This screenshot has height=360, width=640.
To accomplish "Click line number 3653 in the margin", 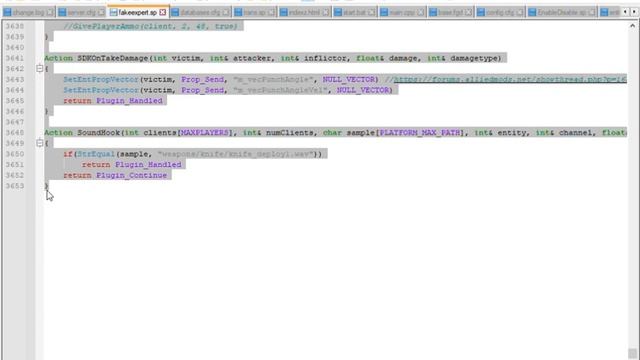I will point(15,186).
